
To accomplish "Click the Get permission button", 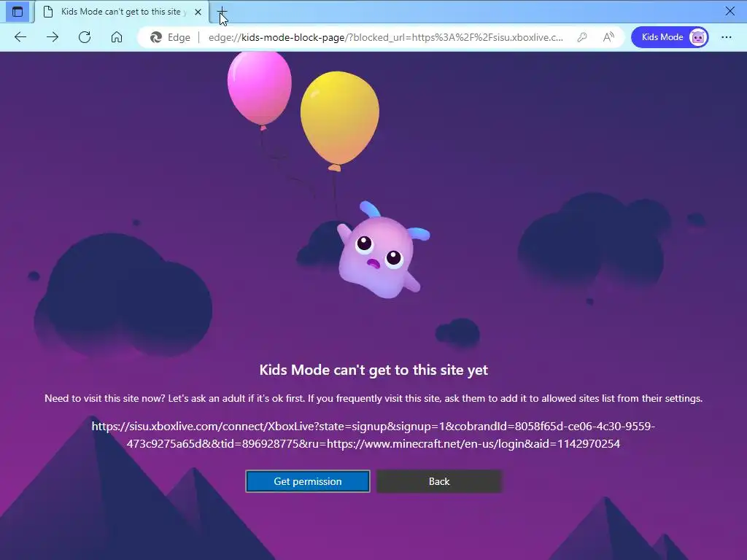I will [x=308, y=481].
